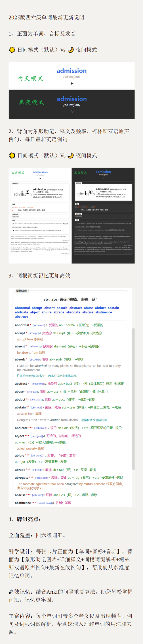Click the phrase 'abstain from 戒除'
The image size is (143, 644).
[x=29, y=414]
